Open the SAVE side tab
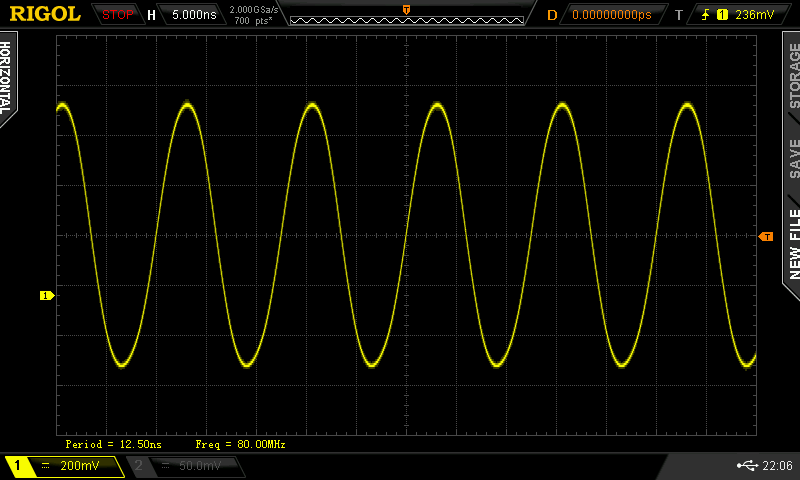This screenshot has width=800, height=480. [793, 158]
